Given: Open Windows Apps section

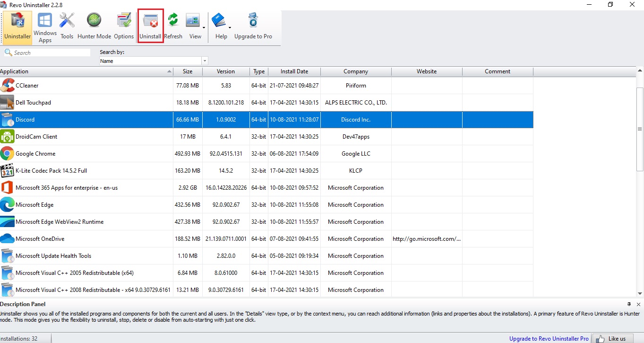Looking at the screenshot, I should coord(45,27).
